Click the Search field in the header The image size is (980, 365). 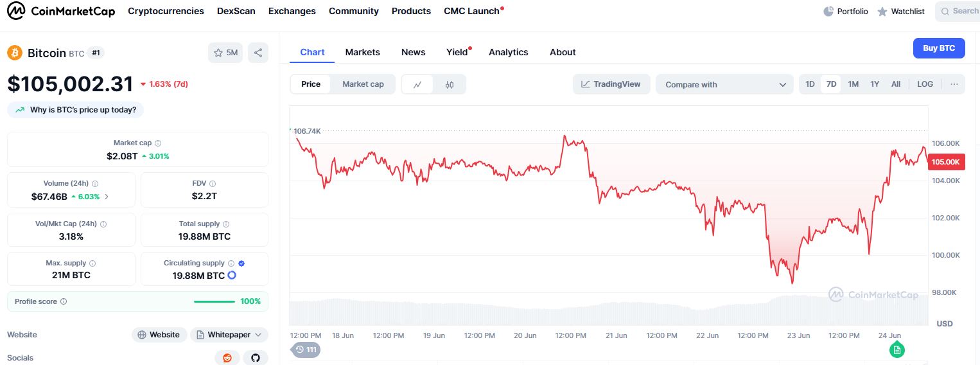[x=957, y=11]
